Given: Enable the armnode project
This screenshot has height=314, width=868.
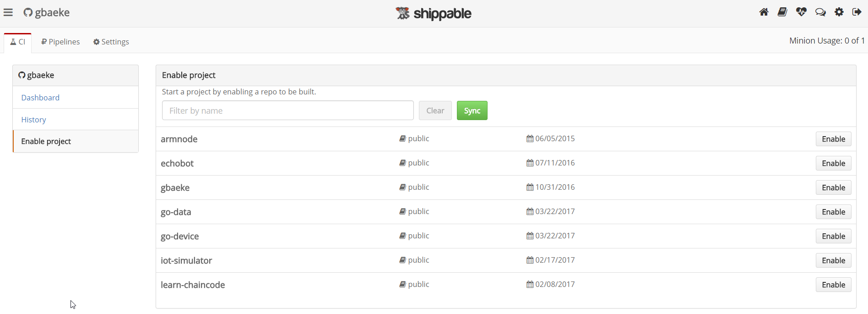Looking at the screenshot, I should coord(833,139).
